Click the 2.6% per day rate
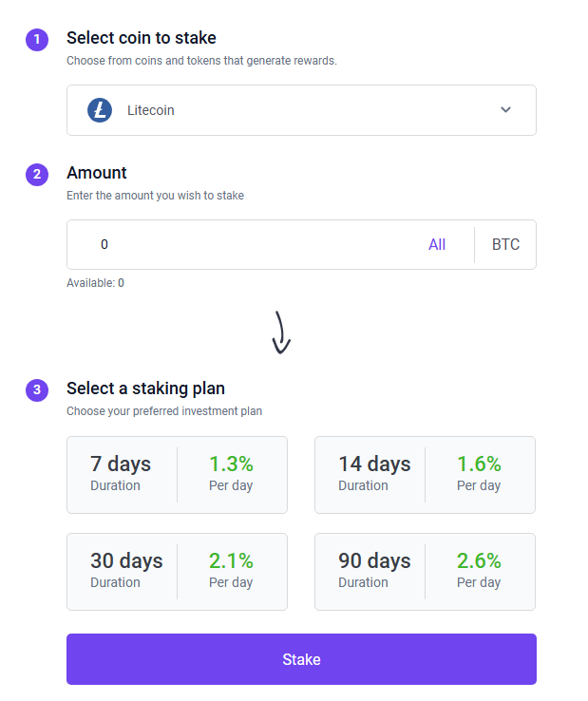 479,561
